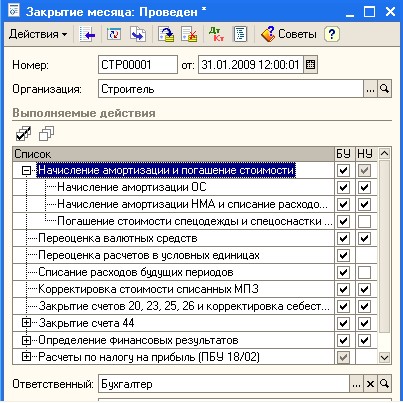Viewport: 403px width, 403px height.
Task: Open the calendar picker next to the date
Action: pos(310,64)
